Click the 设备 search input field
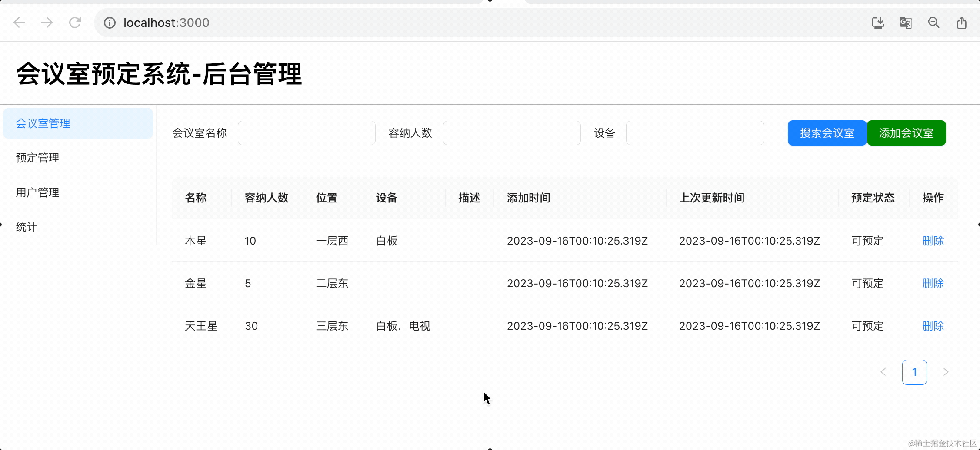This screenshot has width=980, height=450. (x=695, y=133)
